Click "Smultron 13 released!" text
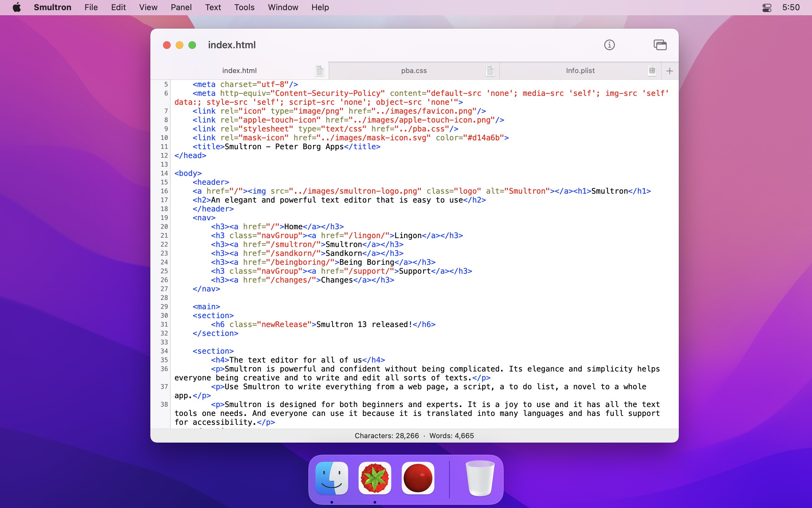This screenshot has height=508, width=812. point(364,324)
